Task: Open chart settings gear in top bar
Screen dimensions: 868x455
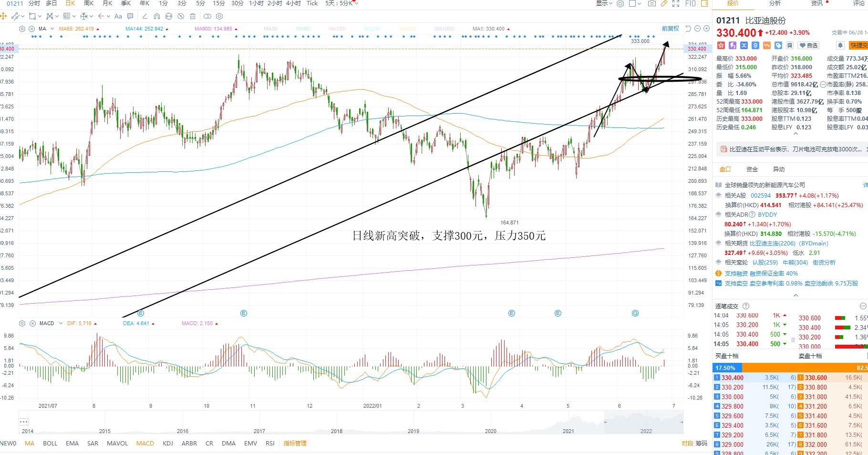Action: (620, 3)
